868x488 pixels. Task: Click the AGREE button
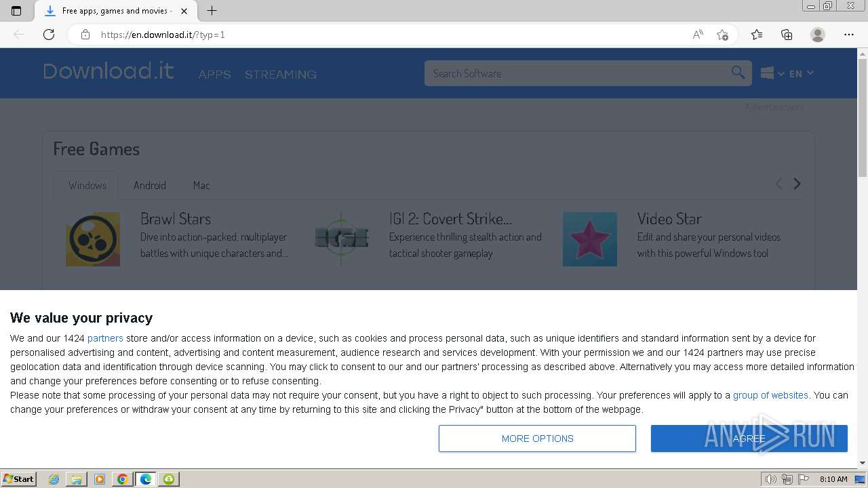tap(749, 439)
